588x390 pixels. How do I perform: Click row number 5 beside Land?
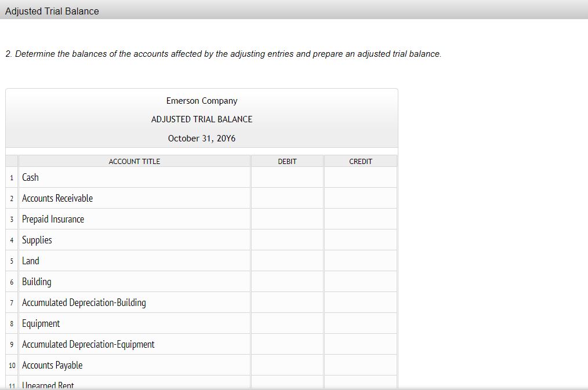coord(12,260)
